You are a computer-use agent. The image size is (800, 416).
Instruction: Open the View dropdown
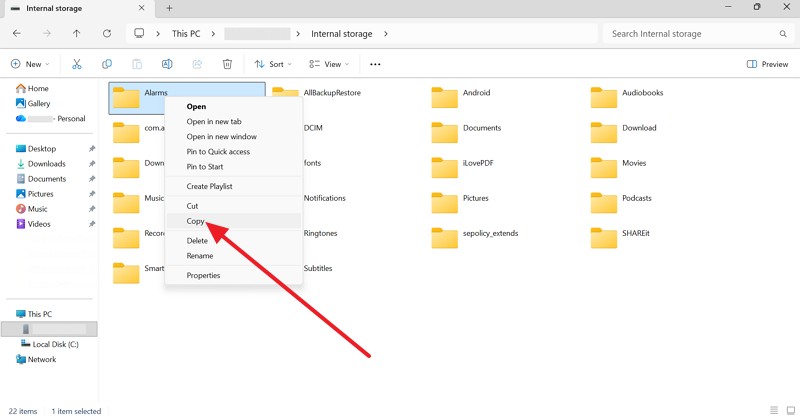[328, 64]
